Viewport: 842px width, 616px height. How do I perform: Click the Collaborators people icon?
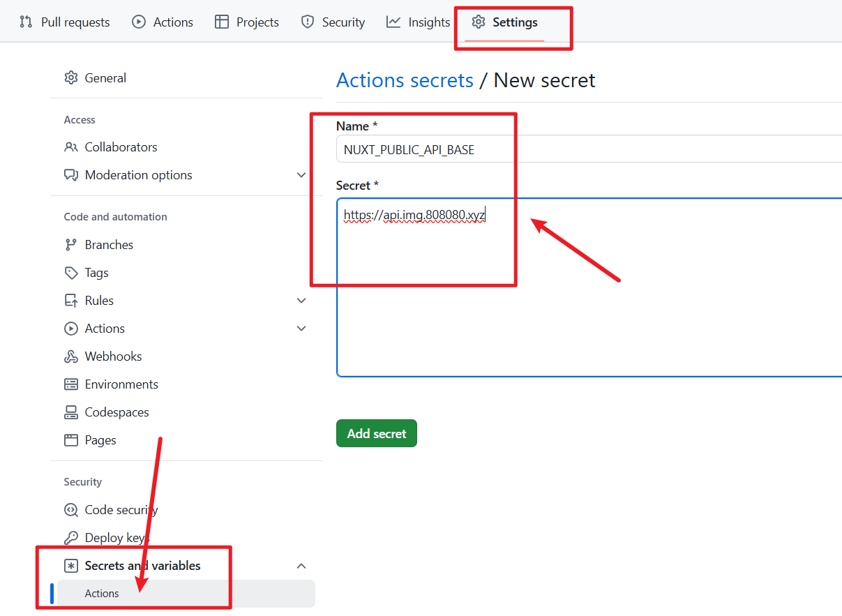70,147
